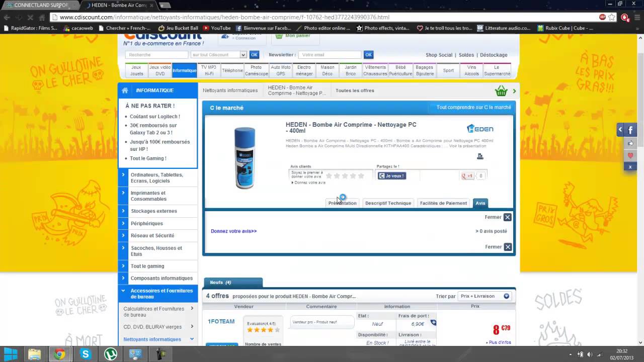The image size is (644, 362).
Task: Click the HEDEN brand logo
Action: (480, 129)
